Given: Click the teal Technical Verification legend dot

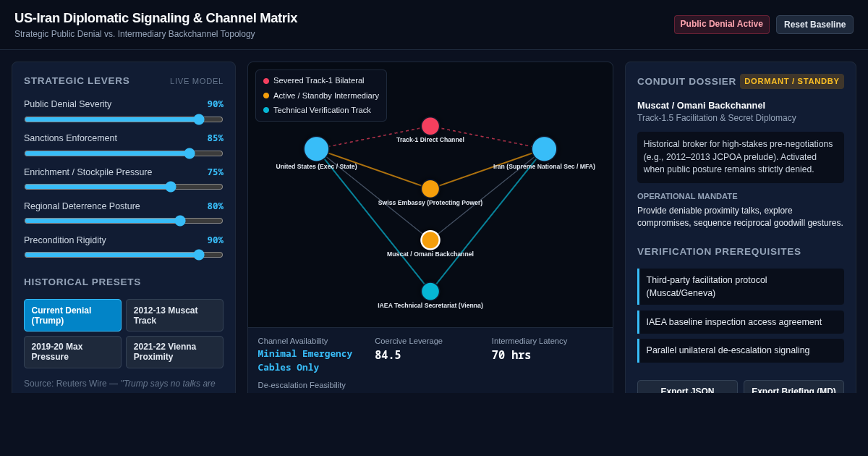Looking at the screenshot, I should (266, 110).
